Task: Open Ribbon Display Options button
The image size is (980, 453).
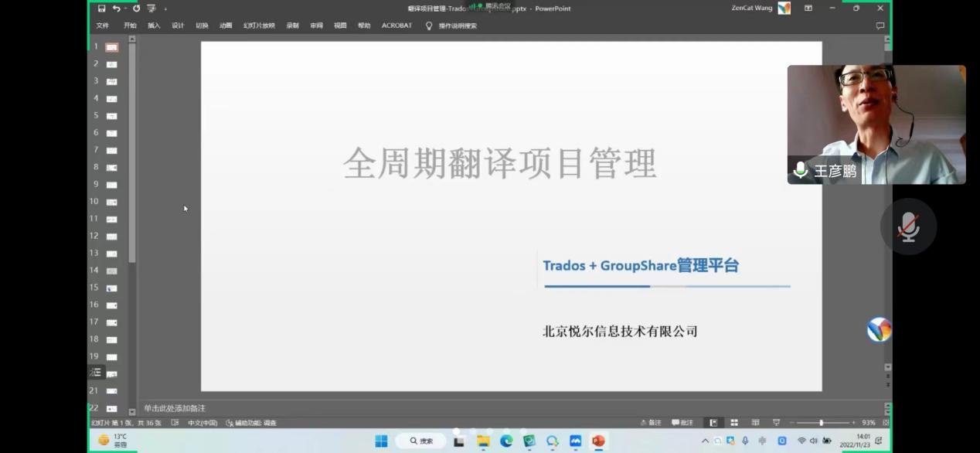Action: coord(808,9)
